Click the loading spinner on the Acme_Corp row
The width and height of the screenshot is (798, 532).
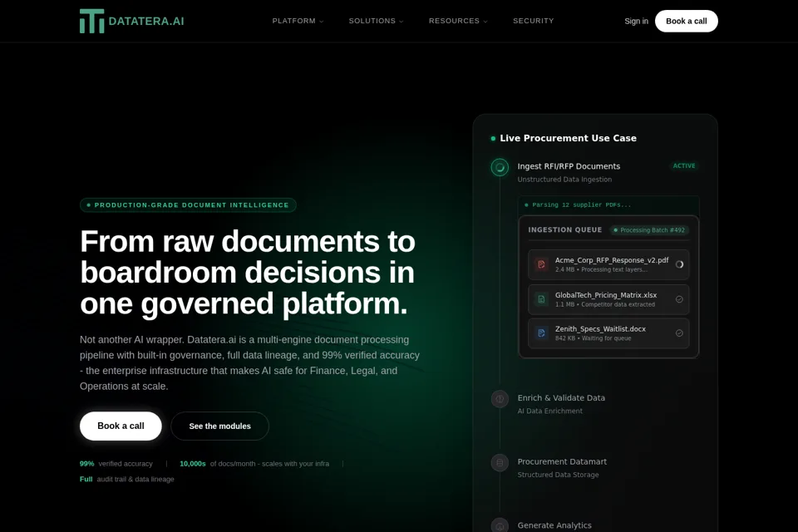[x=679, y=264]
